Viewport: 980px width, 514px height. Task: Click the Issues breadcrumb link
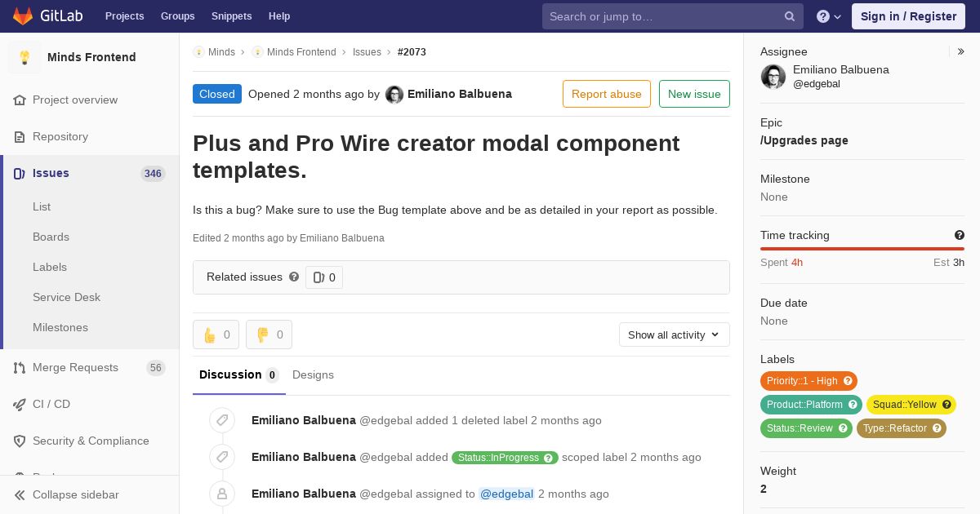(367, 52)
